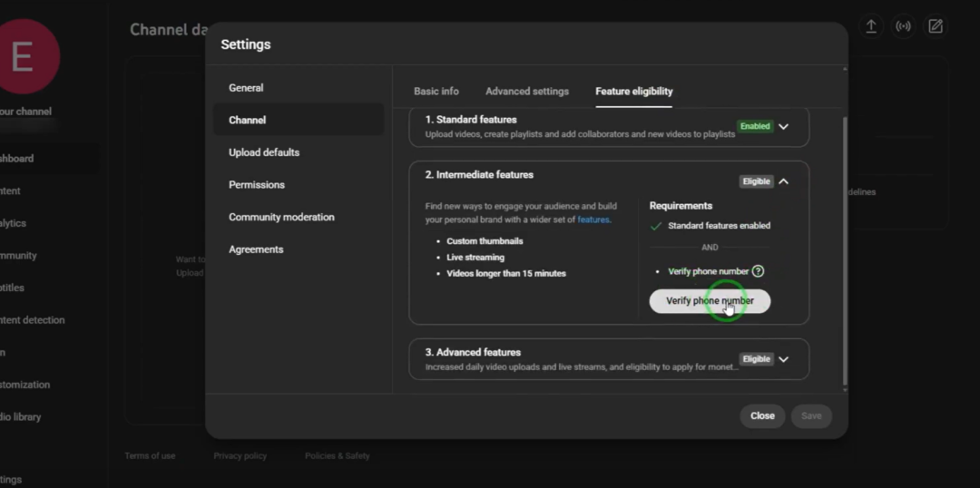Click the Go Live broadcast icon
The height and width of the screenshot is (488, 980).
coord(903,26)
